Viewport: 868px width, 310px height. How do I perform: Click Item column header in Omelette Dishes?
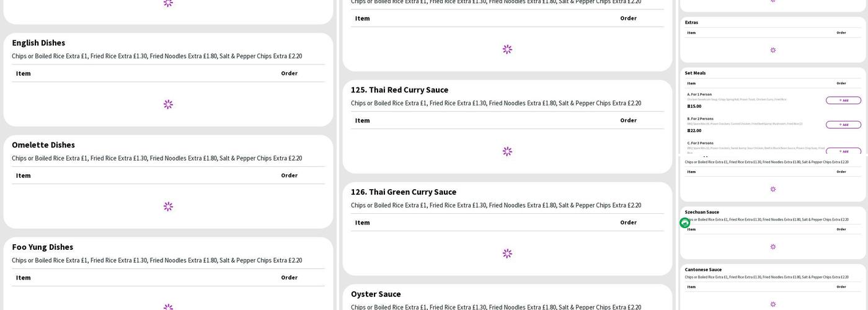tap(24, 175)
